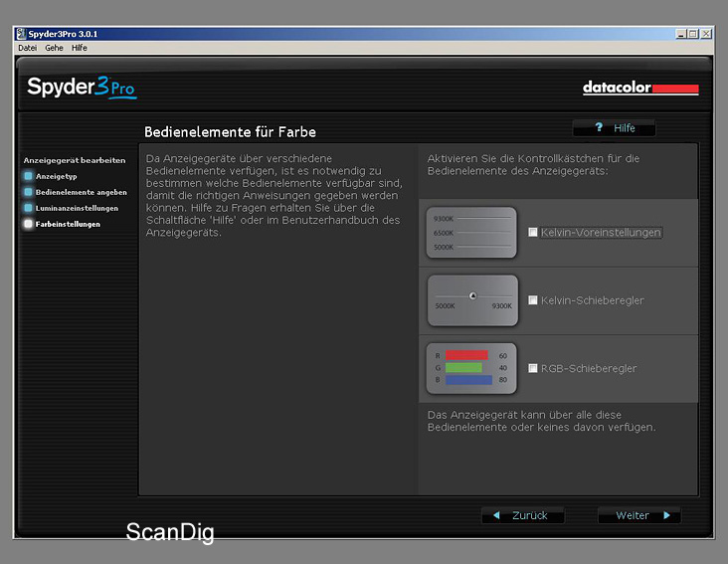Image resolution: width=728 pixels, height=564 pixels.
Task: Select Farbeinstellungen step in sidebar
Action: pos(68,224)
